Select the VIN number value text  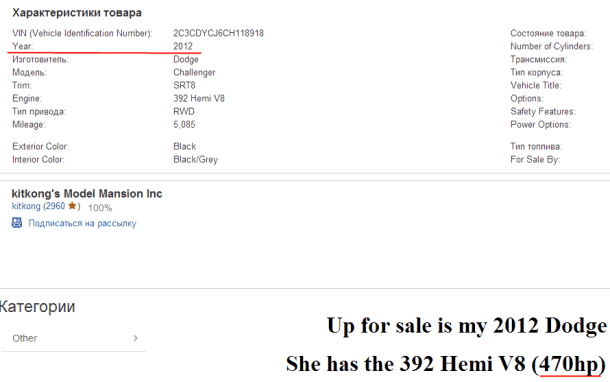[218, 33]
